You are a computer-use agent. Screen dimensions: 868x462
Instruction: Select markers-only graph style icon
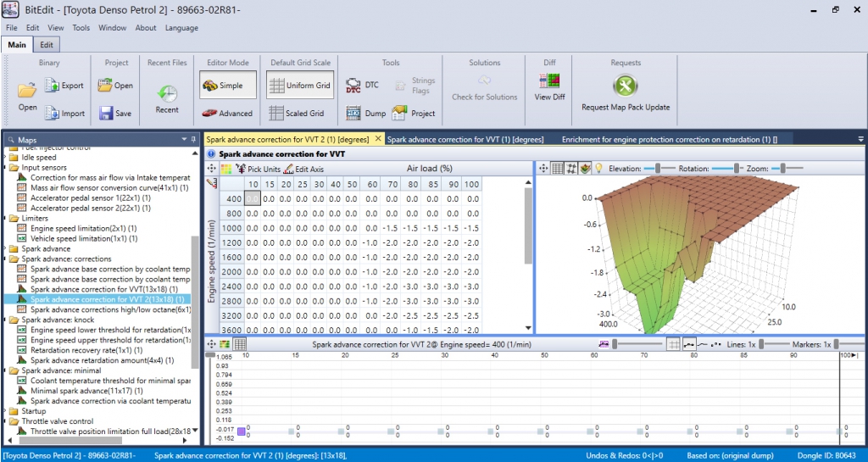click(x=715, y=344)
